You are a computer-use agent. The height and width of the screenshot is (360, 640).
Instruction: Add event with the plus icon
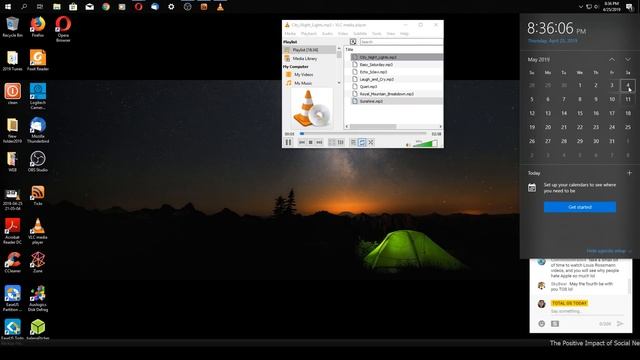629,173
